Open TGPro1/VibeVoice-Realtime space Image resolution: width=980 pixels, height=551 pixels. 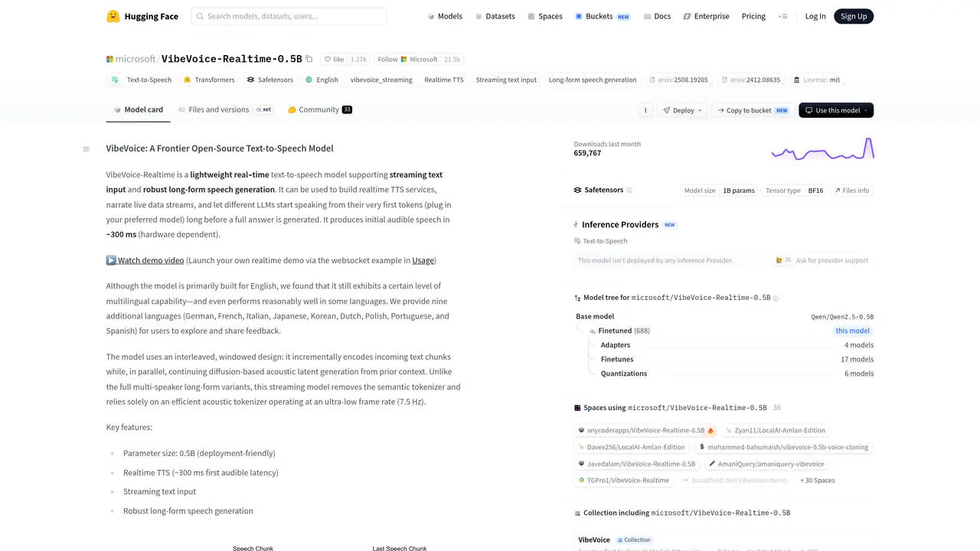pos(624,481)
